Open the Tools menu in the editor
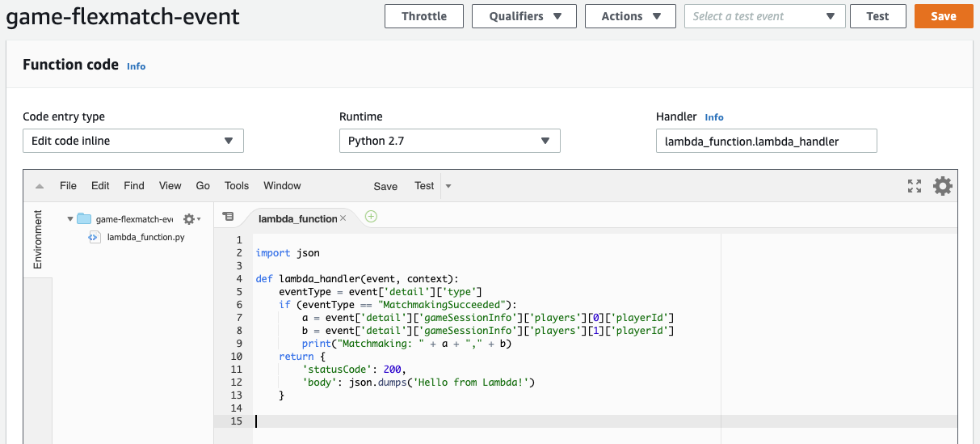Image resolution: width=980 pixels, height=444 pixels. click(x=237, y=186)
